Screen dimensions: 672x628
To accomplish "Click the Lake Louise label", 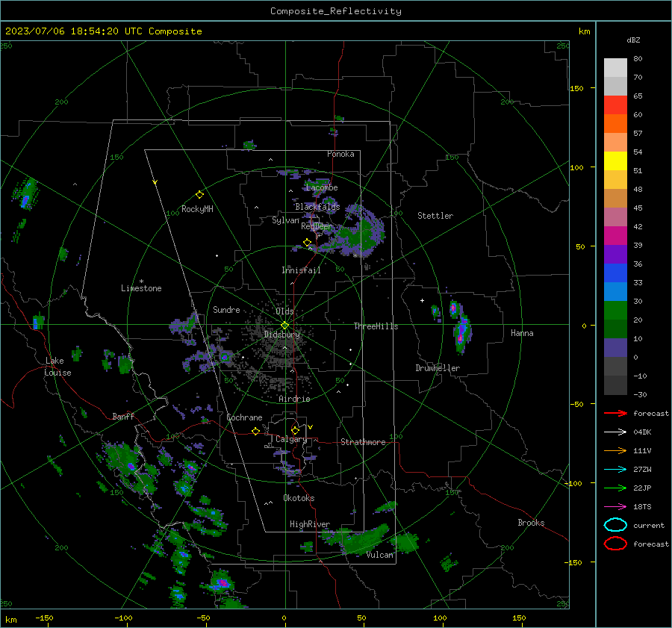I will pos(57,367).
